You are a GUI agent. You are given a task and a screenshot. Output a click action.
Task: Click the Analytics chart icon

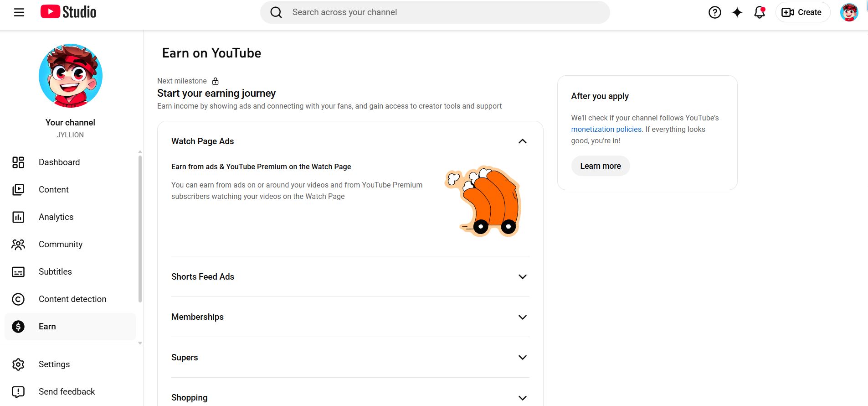click(18, 217)
